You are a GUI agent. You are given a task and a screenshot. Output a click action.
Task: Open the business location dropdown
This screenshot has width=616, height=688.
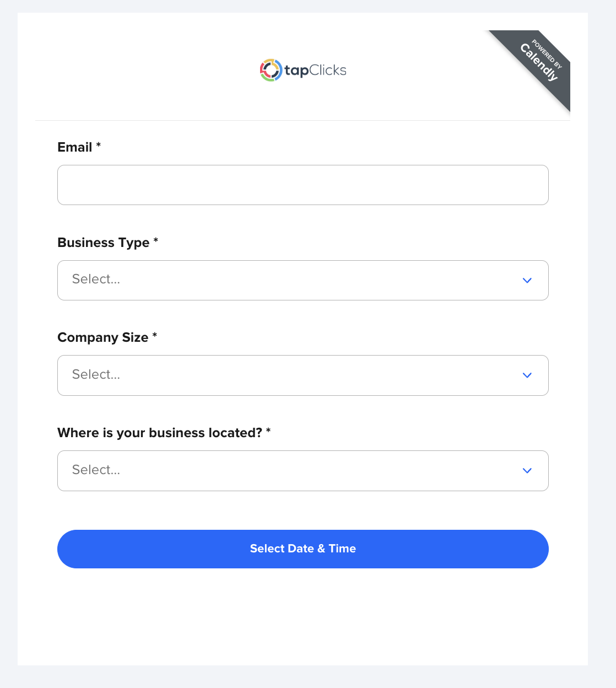pos(302,471)
